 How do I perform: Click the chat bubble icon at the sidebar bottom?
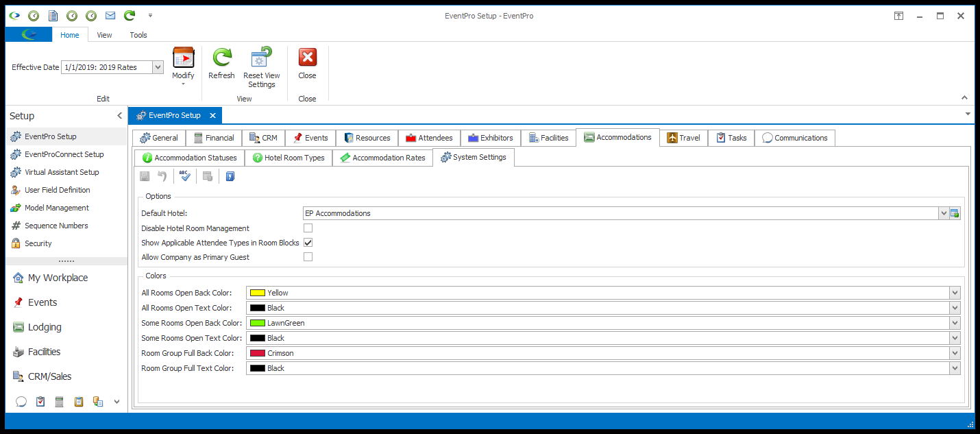(21, 402)
